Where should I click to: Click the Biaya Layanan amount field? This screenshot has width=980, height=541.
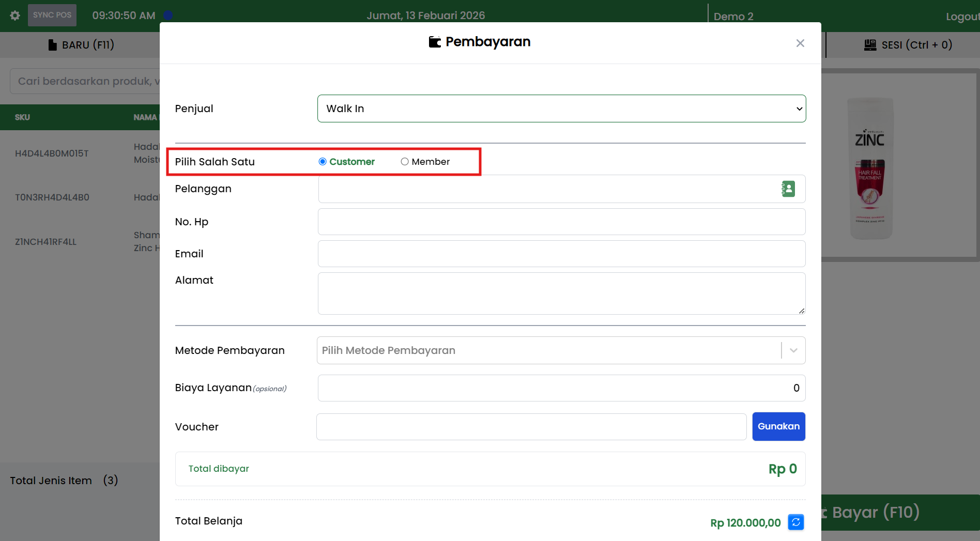[561, 388]
